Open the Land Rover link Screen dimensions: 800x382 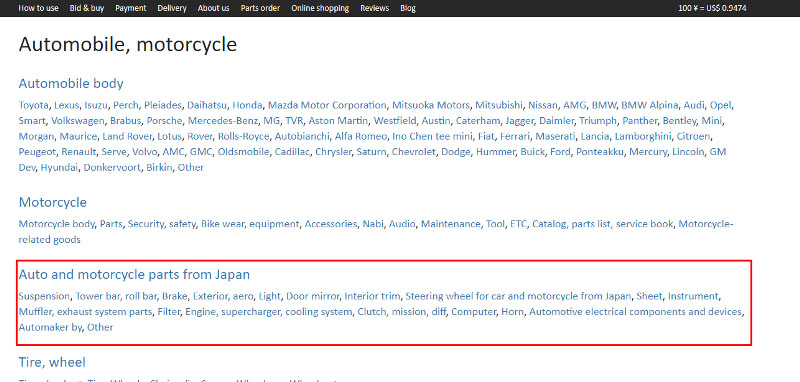pos(127,137)
